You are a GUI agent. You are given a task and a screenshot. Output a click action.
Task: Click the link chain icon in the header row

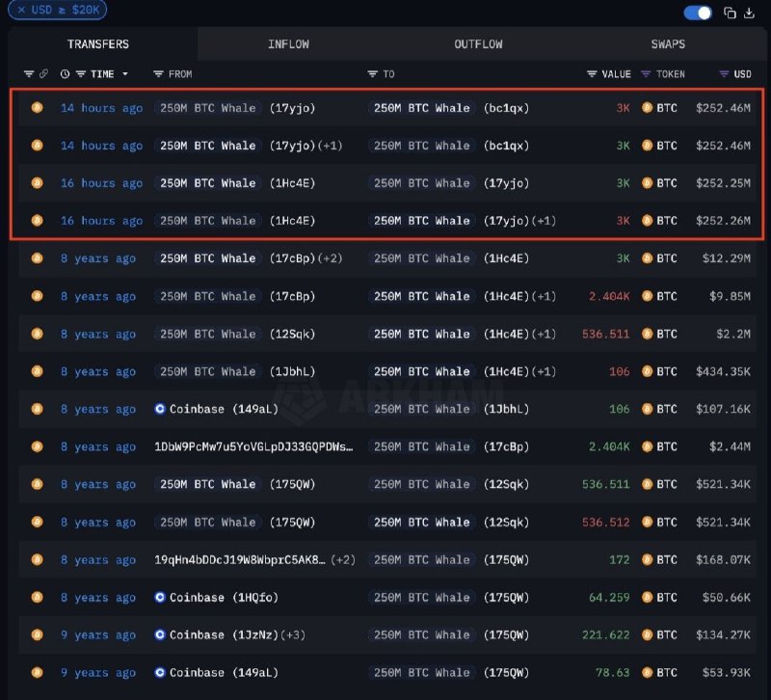43,74
